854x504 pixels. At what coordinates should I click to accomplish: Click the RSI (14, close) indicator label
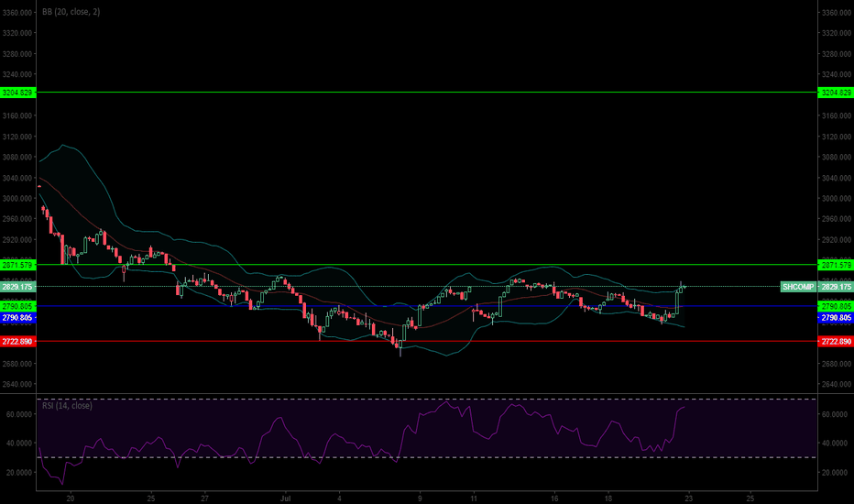[67, 405]
